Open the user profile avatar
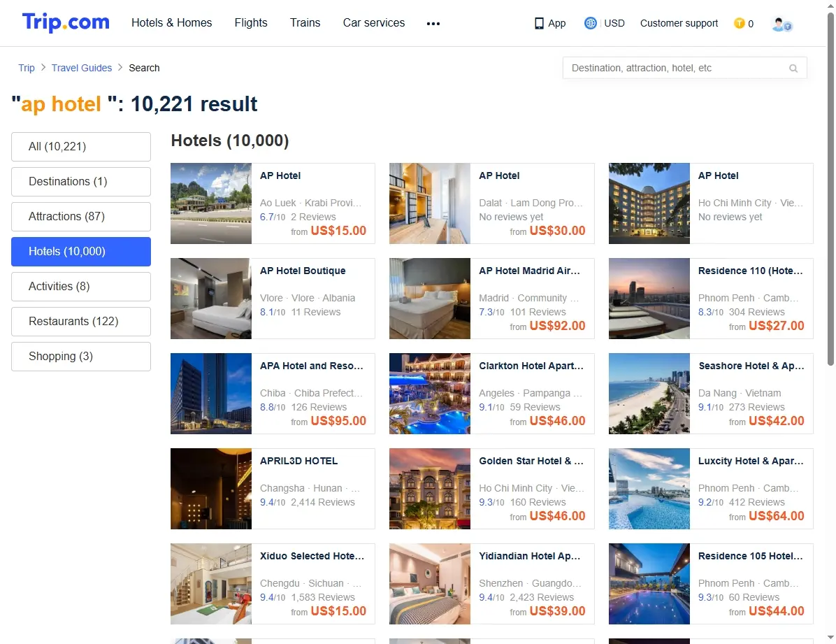The width and height of the screenshot is (836, 644). point(781,24)
